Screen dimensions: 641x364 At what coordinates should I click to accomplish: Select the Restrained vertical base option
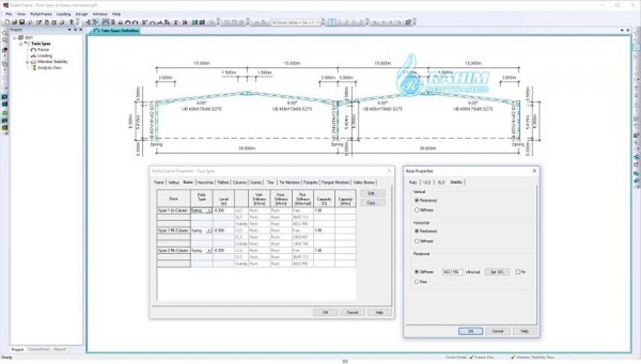[x=416, y=201]
